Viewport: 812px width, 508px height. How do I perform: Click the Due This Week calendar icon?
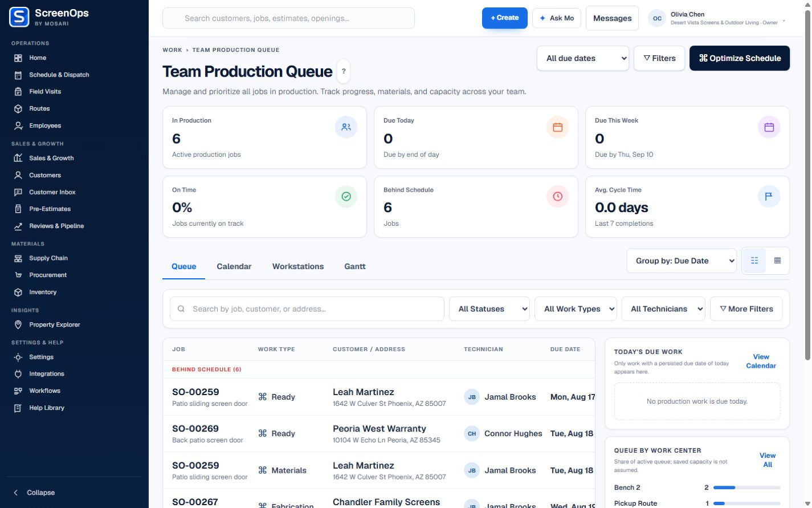pos(769,127)
